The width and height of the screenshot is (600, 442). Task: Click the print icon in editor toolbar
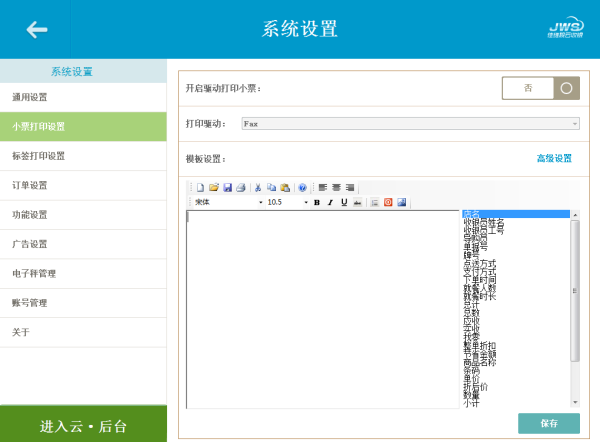[240, 187]
